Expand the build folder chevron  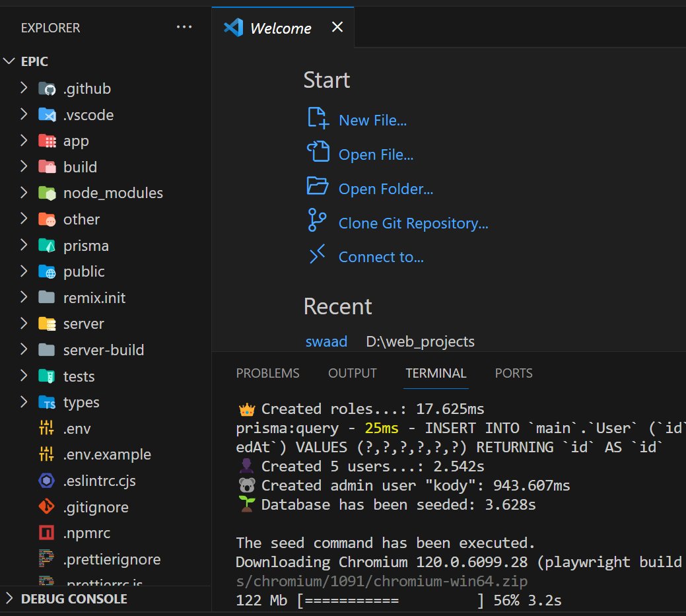[x=24, y=166]
